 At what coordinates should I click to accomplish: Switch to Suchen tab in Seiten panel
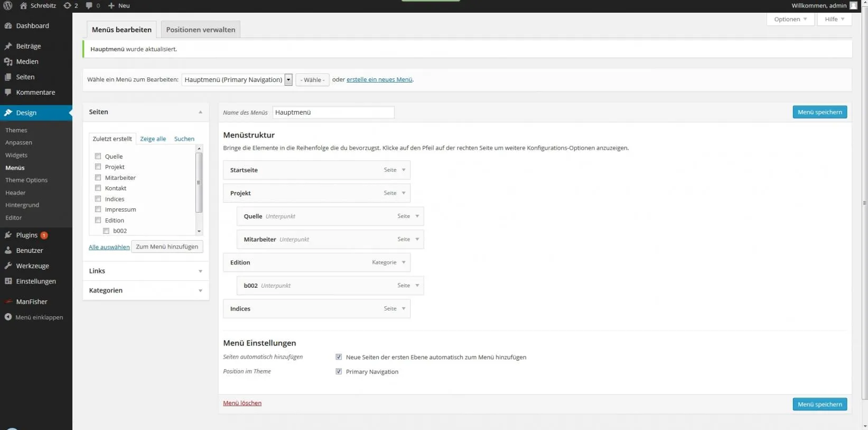click(x=184, y=139)
